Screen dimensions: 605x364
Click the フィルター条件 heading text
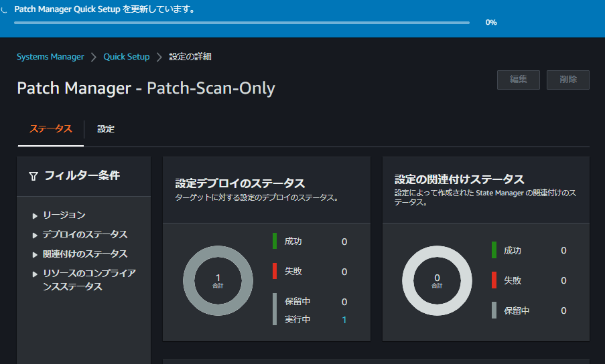[82, 176]
